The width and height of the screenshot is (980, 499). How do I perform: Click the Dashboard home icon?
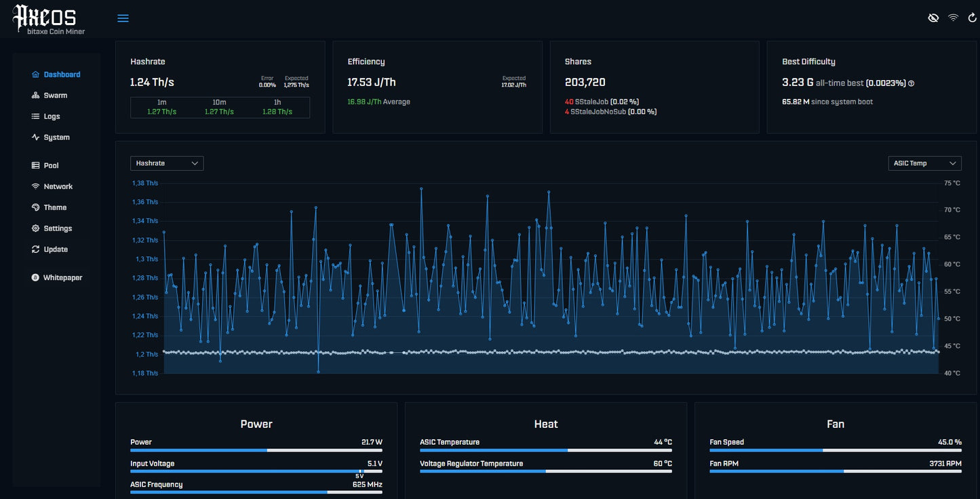(36, 75)
